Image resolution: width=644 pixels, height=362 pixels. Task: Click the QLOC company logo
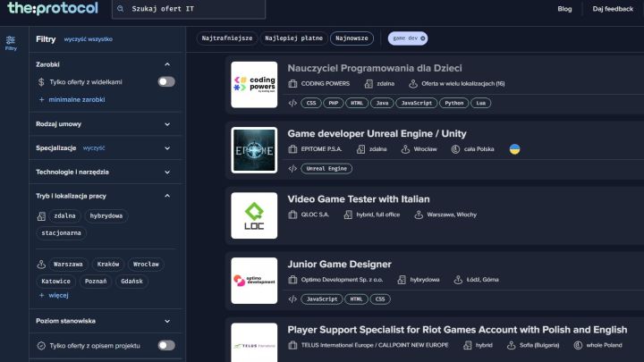tap(254, 215)
